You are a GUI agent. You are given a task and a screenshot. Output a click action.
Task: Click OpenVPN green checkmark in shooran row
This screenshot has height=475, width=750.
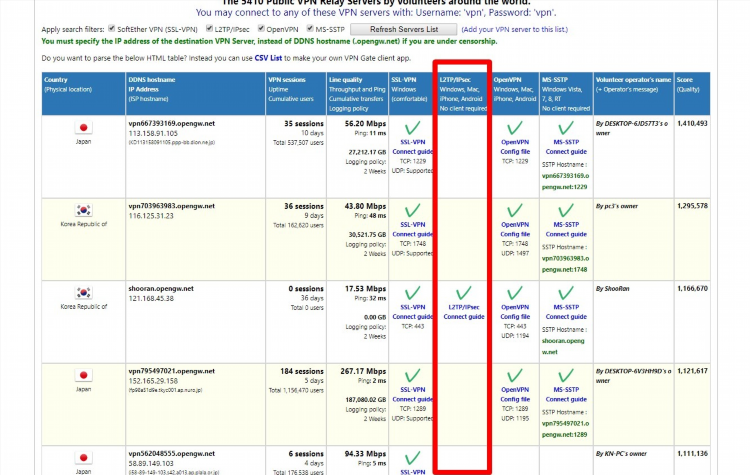515,293
